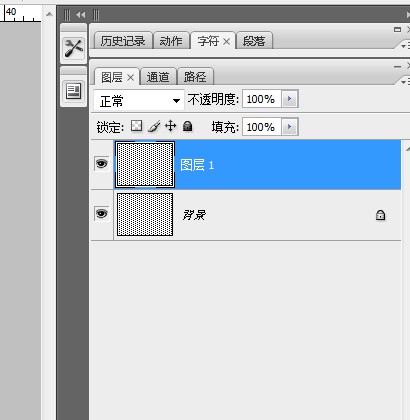The width and height of the screenshot is (410, 420).
Task: Select the 图层 1 layer thumbnail
Action: click(x=145, y=164)
